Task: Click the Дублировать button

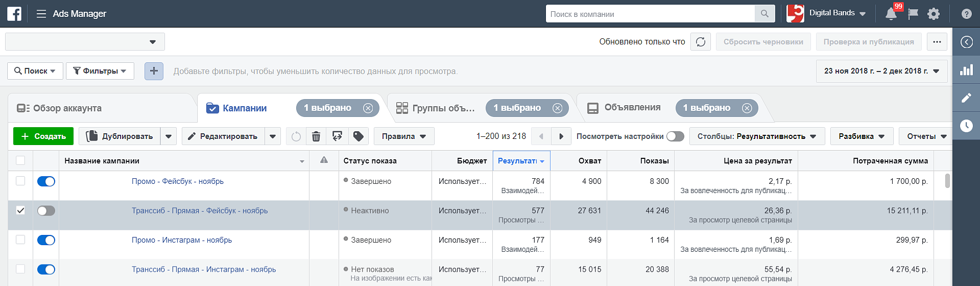Action: [119, 136]
